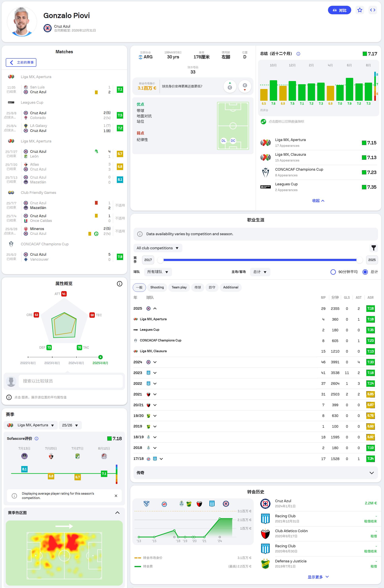The height and width of the screenshot is (588, 384).
Task: Open All club competitions dropdown
Action: point(158,248)
